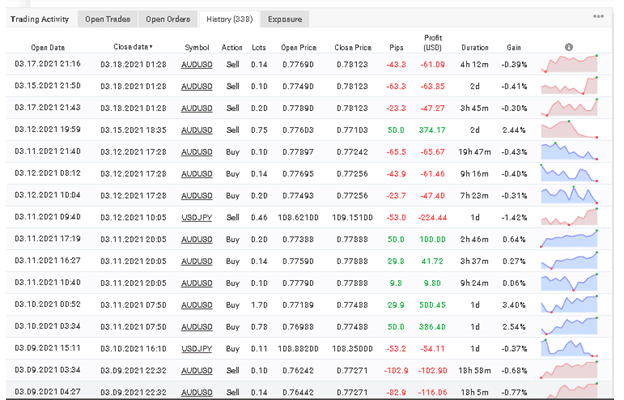The height and width of the screenshot is (400, 624).
Task: Open the Open Trades tab
Action: 107,19
